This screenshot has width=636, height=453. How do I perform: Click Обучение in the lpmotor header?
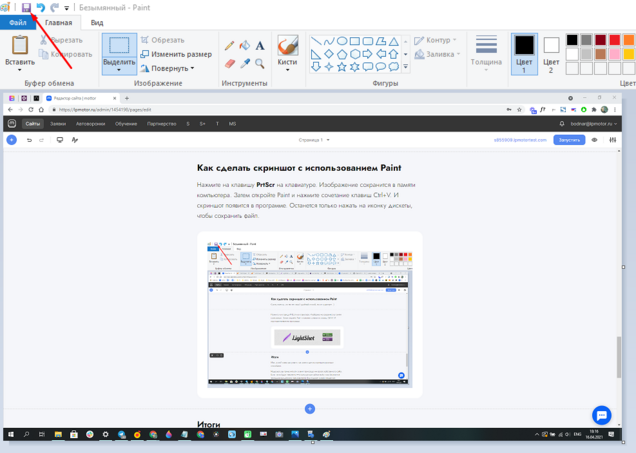(126, 124)
